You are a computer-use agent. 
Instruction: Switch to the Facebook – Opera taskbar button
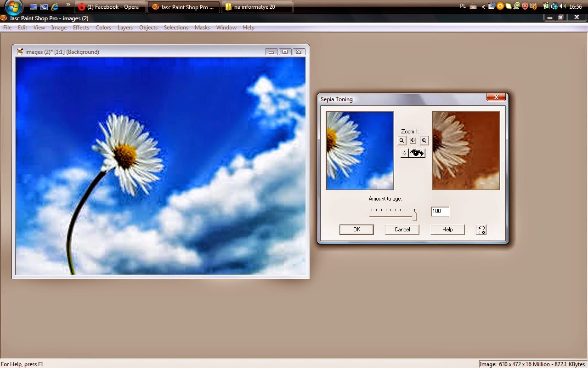coord(110,7)
